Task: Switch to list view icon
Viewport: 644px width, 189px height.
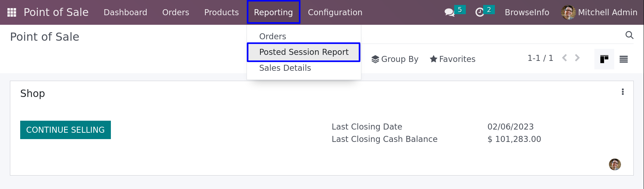Action: pos(624,59)
